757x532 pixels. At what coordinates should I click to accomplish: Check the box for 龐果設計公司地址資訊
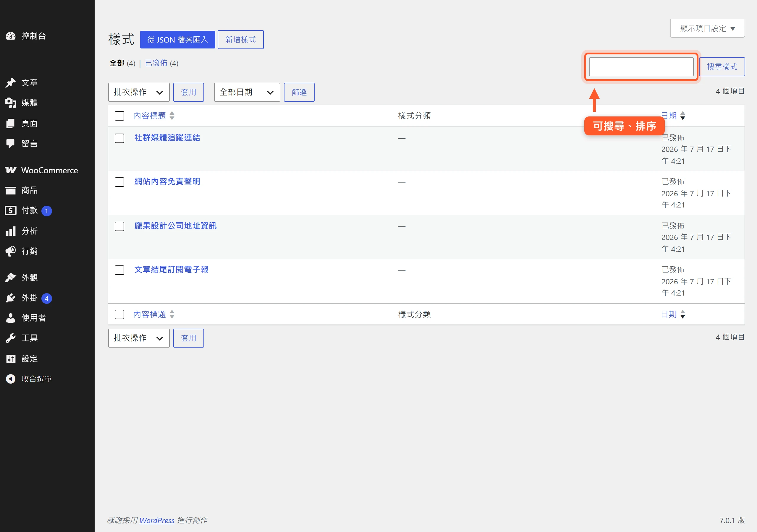click(119, 226)
